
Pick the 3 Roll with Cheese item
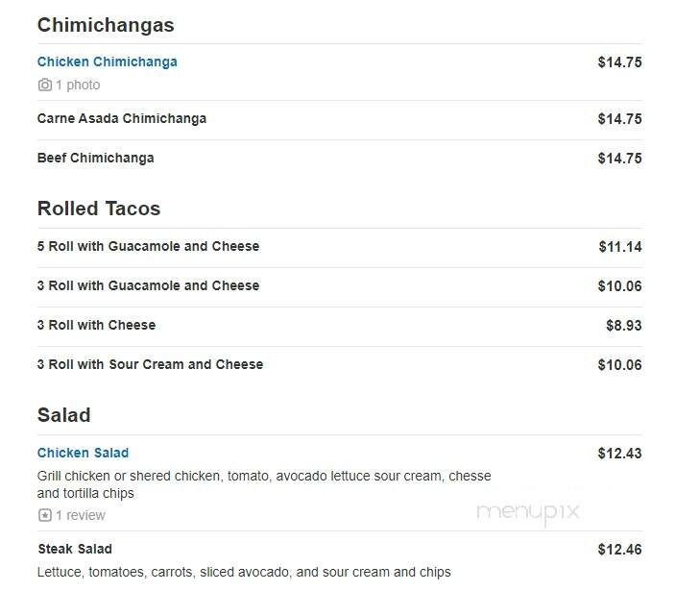tap(96, 325)
